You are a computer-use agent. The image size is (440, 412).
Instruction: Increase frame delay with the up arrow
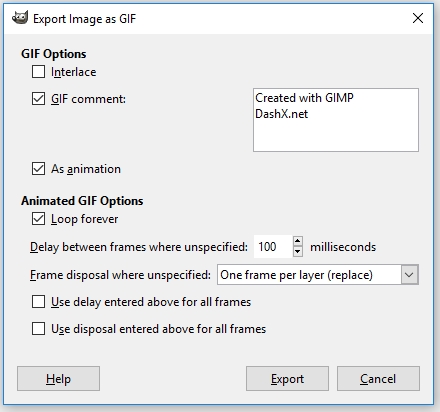point(298,241)
